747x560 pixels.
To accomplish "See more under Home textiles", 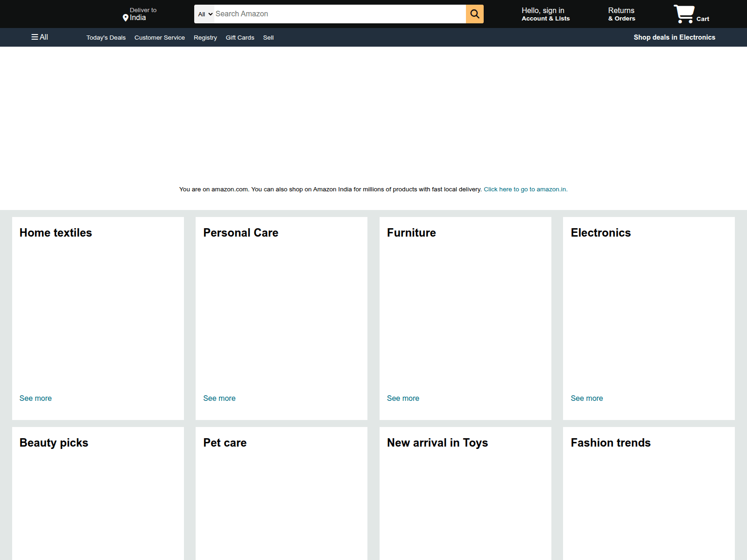I will [x=35, y=399].
